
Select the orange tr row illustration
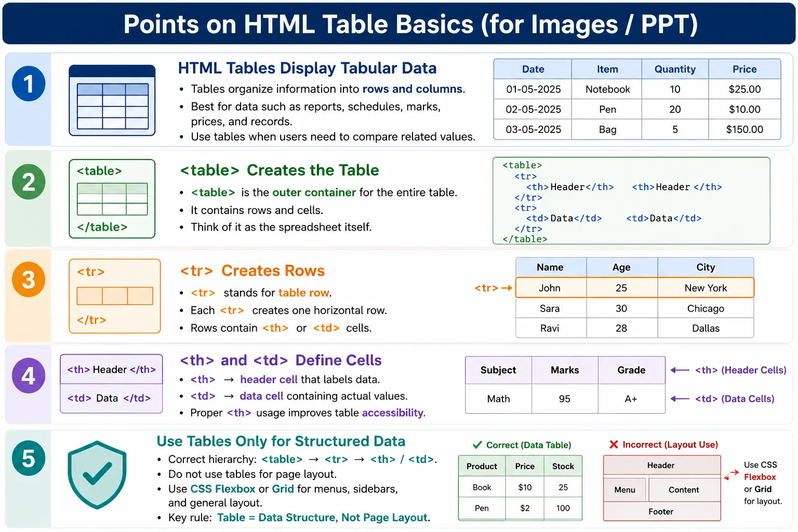coord(115,296)
